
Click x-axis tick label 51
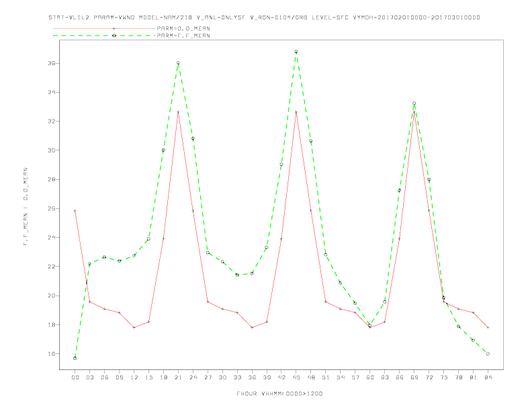326,377
